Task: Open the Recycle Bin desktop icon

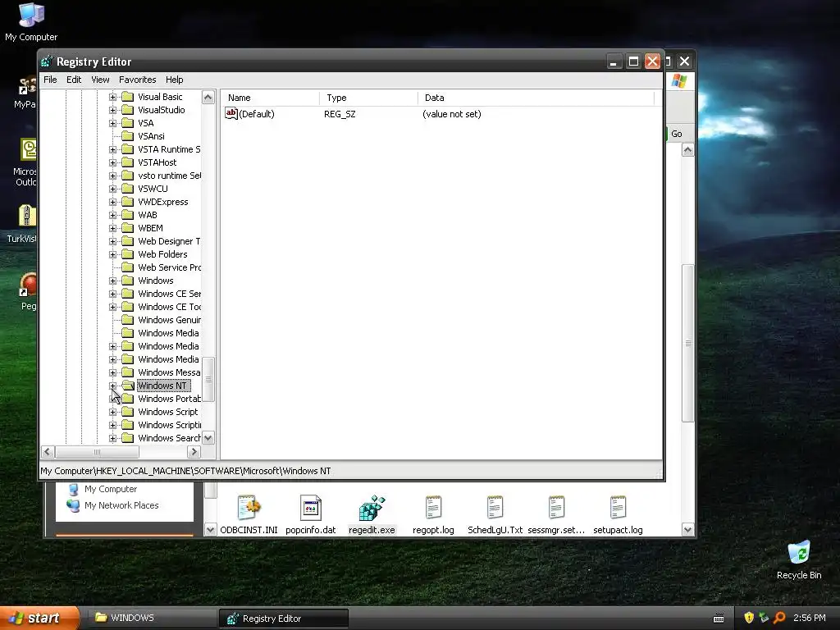Action: (x=799, y=559)
